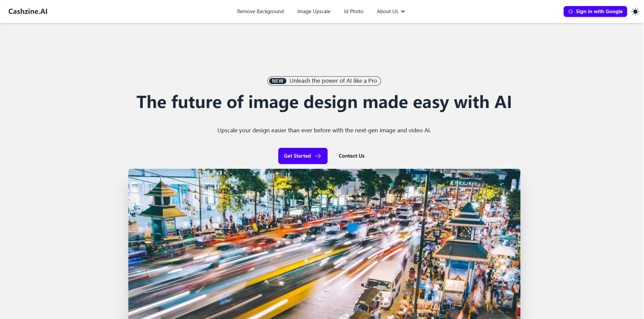644x319 pixels.
Task: Select Id Photo in the navigation
Action: pyautogui.click(x=353, y=11)
